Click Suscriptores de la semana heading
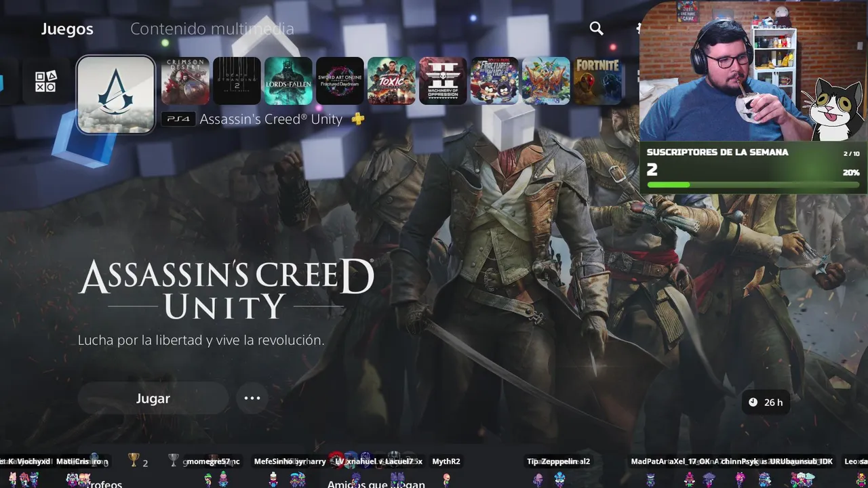The image size is (868, 488). click(717, 152)
